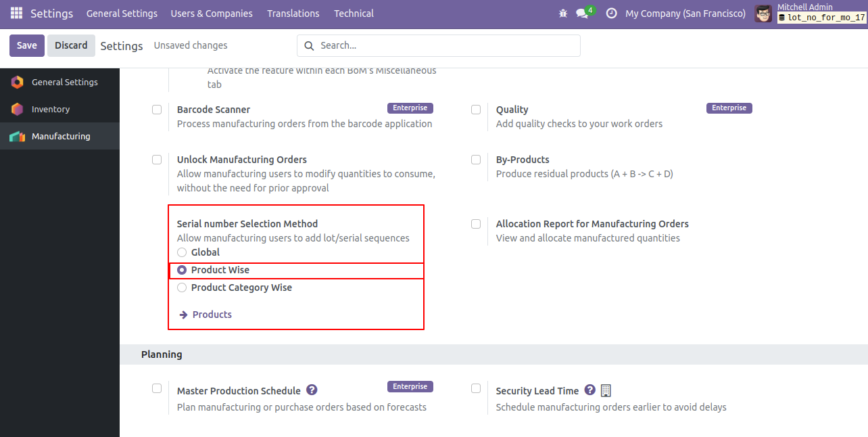Open the Users & Companies menu
The image size is (868, 437).
212,14
